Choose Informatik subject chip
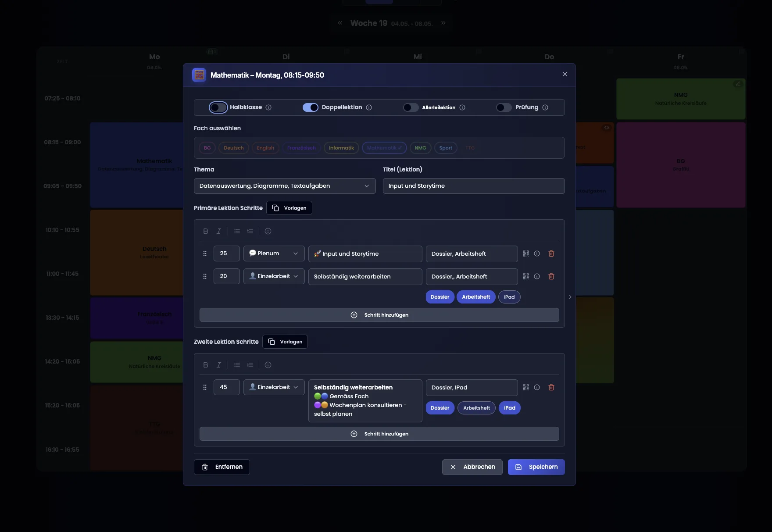The width and height of the screenshot is (772, 532). [x=341, y=148]
